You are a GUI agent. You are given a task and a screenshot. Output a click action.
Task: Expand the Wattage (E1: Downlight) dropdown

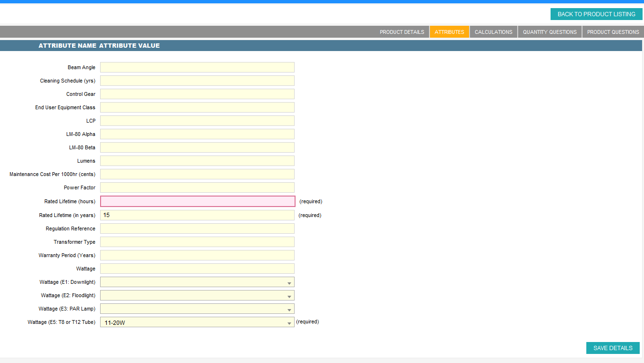pyautogui.click(x=197, y=282)
